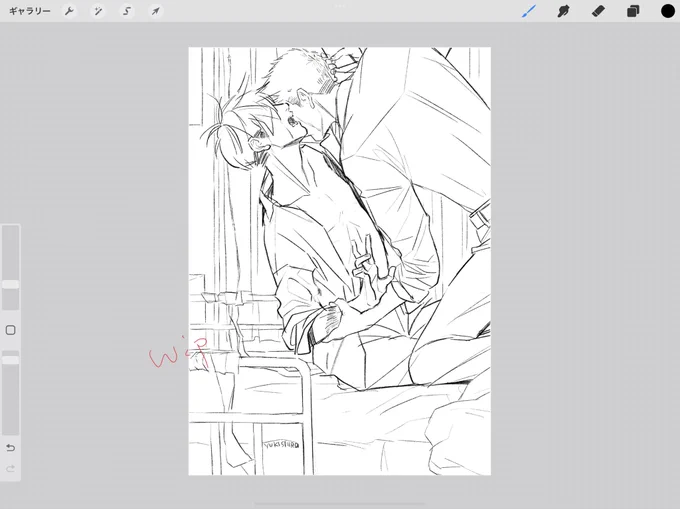Select the Eraser tool
This screenshot has width=680, height=509.
pos(598,11)
